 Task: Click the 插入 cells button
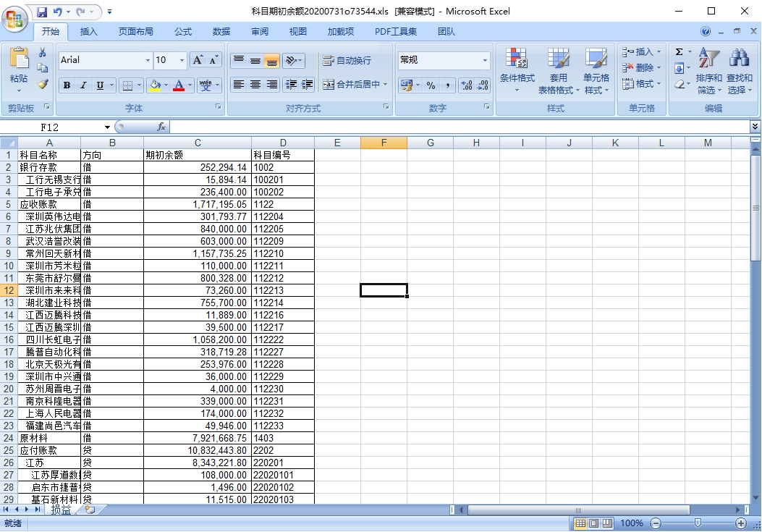coord(638,52)
